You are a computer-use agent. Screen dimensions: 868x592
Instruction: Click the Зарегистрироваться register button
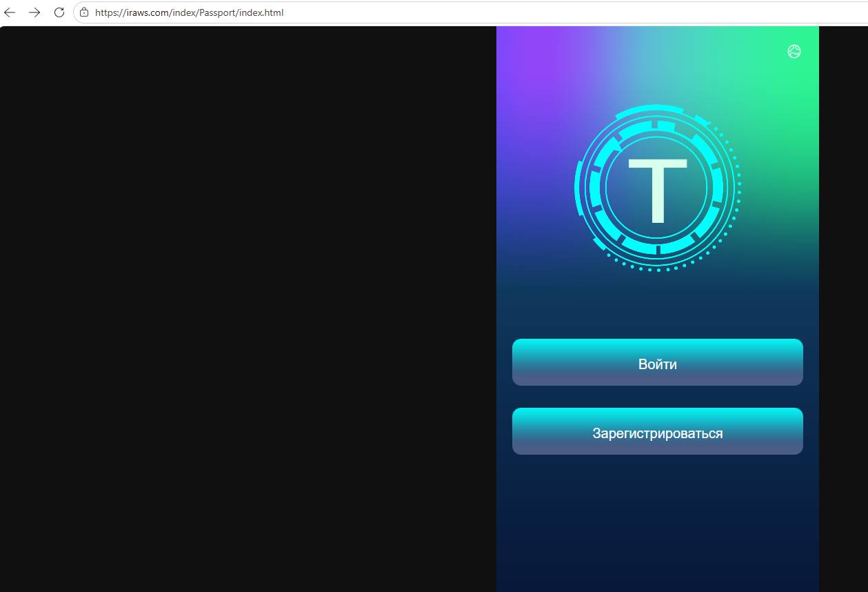pos(658,431)
